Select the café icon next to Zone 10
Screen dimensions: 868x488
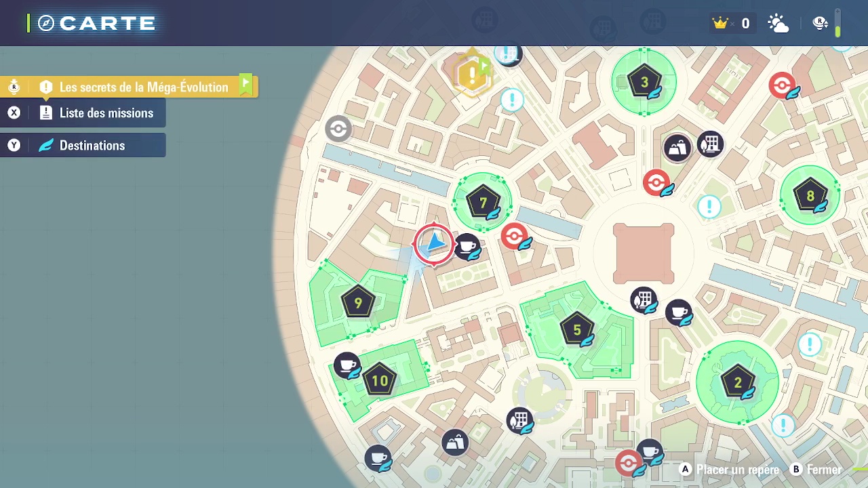click(347, 365)
